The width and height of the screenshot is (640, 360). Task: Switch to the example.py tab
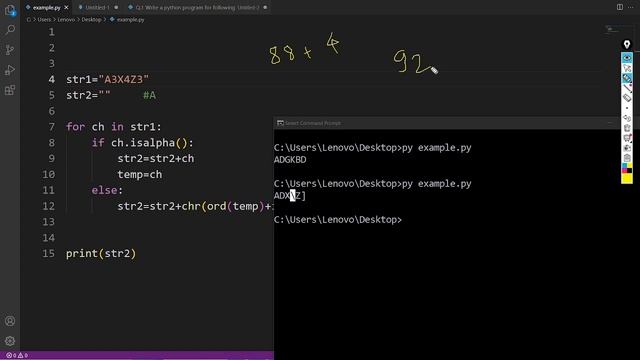pos(47,7)
